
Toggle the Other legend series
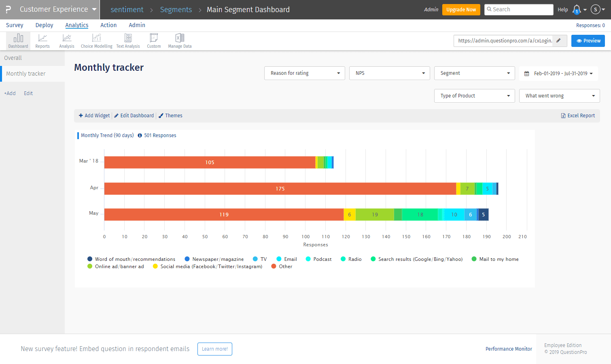282,267
